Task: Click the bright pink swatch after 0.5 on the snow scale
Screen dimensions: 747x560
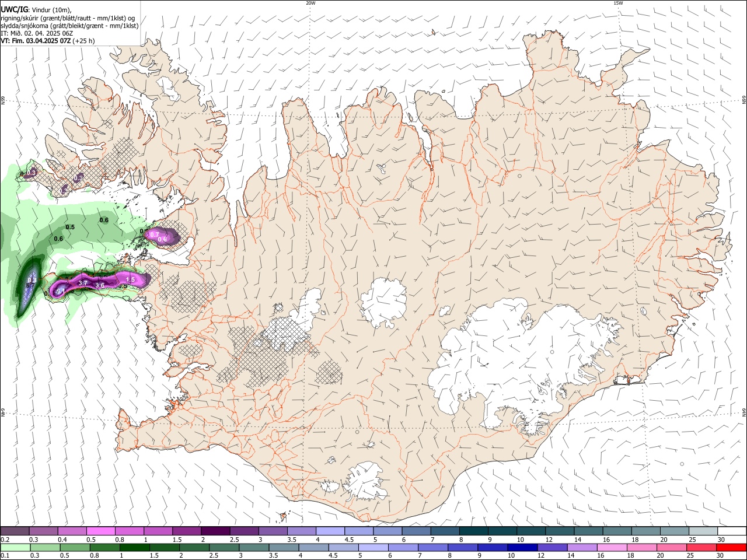Action: tap(100, 531)
